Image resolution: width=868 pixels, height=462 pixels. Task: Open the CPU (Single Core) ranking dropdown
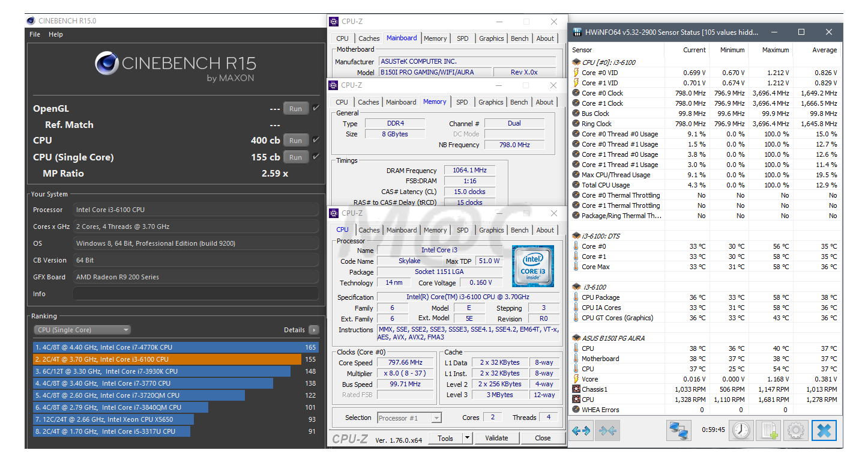(x=82, y=330)
